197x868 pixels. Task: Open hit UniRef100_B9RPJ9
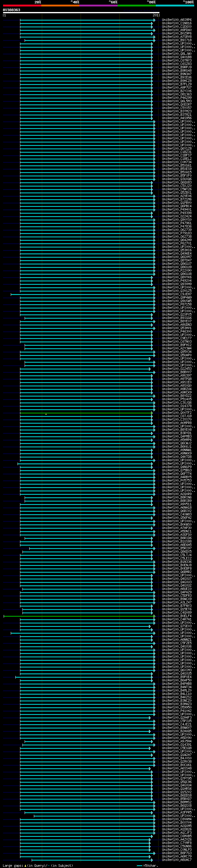[176, 67]
